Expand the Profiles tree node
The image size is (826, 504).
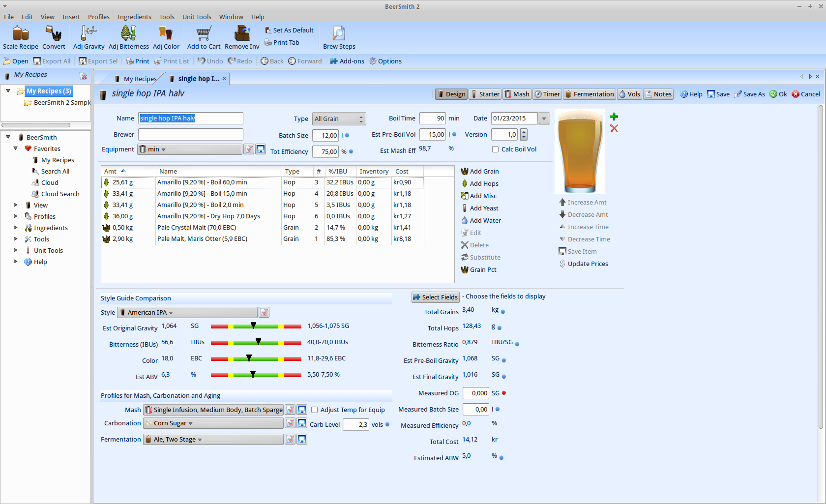[15, 216]
